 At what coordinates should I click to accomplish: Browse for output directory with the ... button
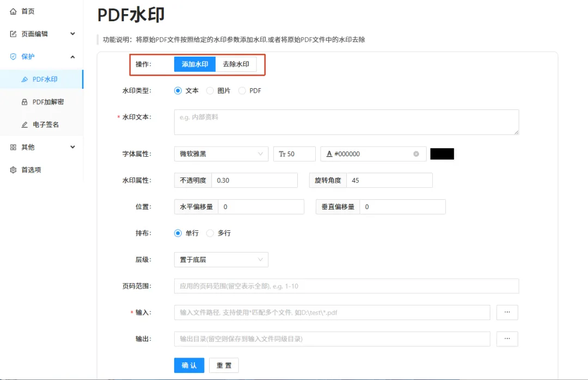point(507,339)
